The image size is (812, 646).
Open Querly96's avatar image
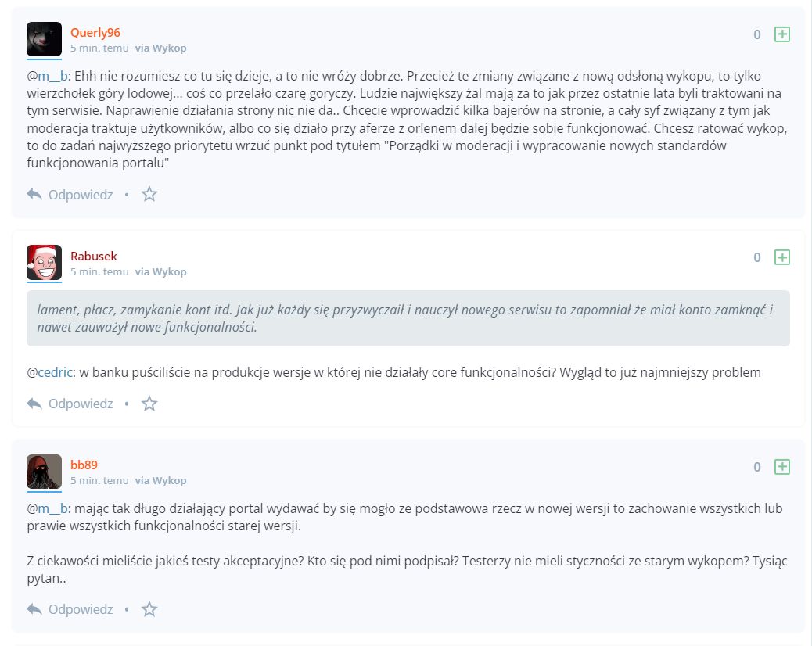(x=44, y=39)
